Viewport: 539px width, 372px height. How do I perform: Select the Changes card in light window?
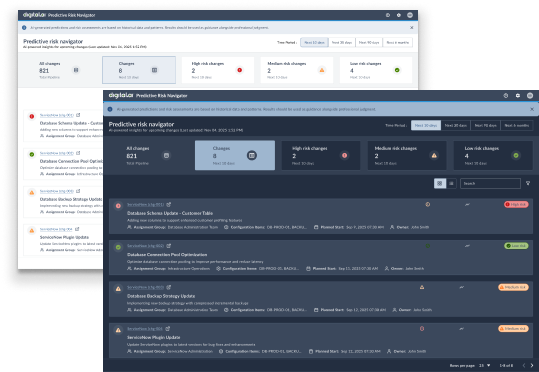point(139,70)
